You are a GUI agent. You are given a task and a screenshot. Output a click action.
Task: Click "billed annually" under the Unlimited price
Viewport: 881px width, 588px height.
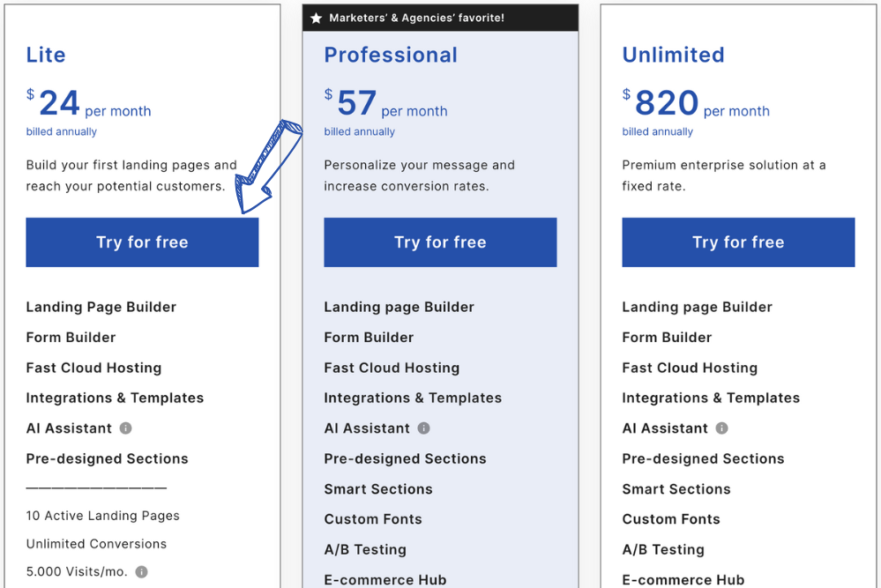pyautogui.click(x=657, y=131)
